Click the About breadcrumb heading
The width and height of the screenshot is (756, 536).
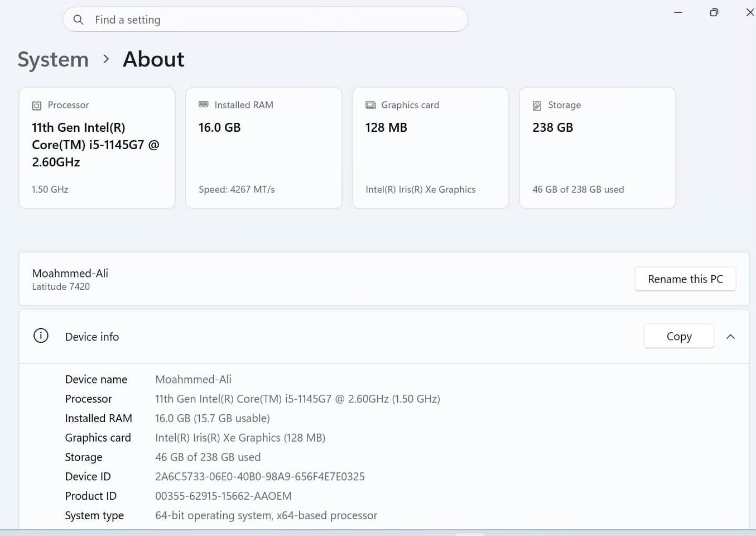click(153, 59)
